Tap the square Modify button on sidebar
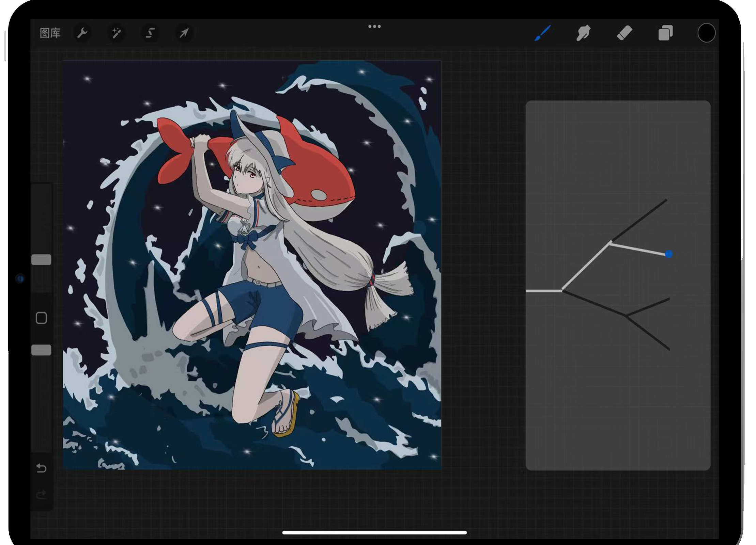The height and width of the screenshot is (545, 756). point(41,318)
